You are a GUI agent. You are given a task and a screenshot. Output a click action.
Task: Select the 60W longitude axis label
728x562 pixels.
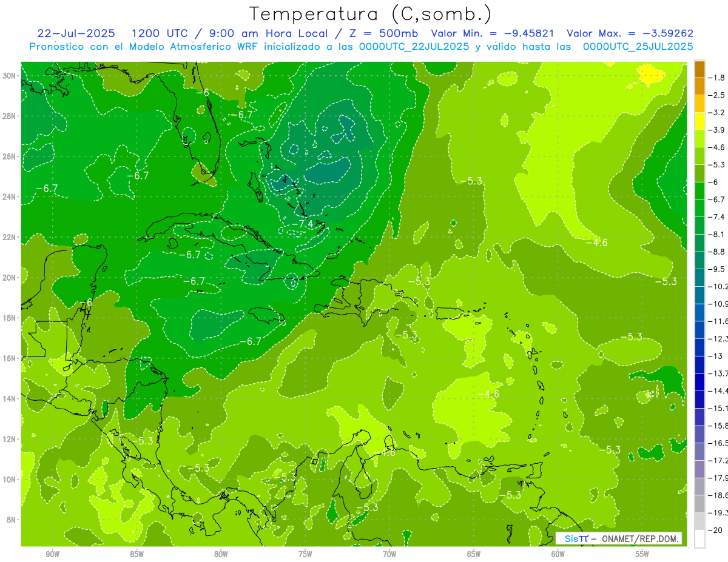[558, 554]
